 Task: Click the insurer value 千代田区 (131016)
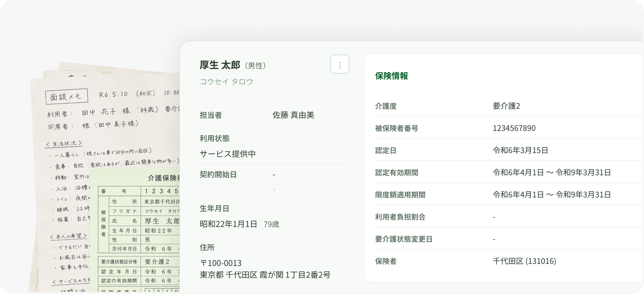tap(524, 261)
